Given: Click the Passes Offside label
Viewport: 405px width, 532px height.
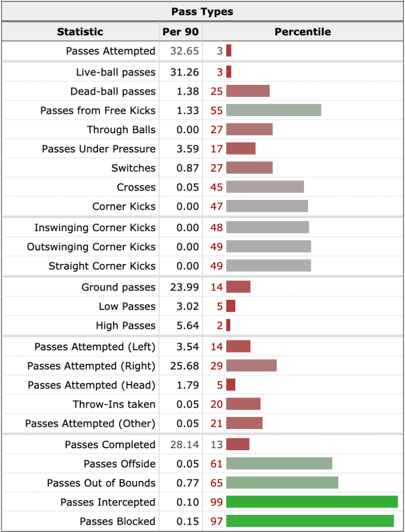Looking at the screenshot, I should coord(119,464).
